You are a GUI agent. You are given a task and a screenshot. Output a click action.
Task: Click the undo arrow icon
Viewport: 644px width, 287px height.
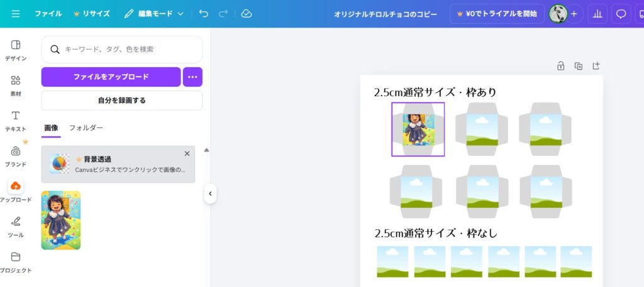[203, 13]
